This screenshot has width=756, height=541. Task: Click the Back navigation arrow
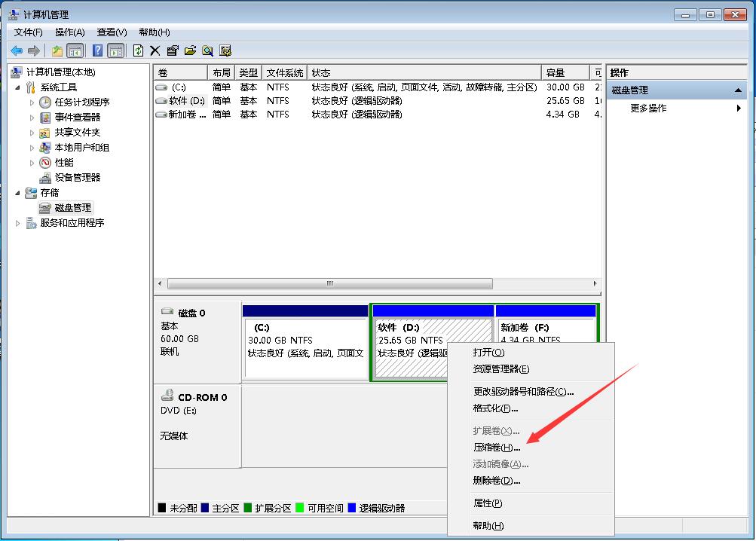(15, 50)
